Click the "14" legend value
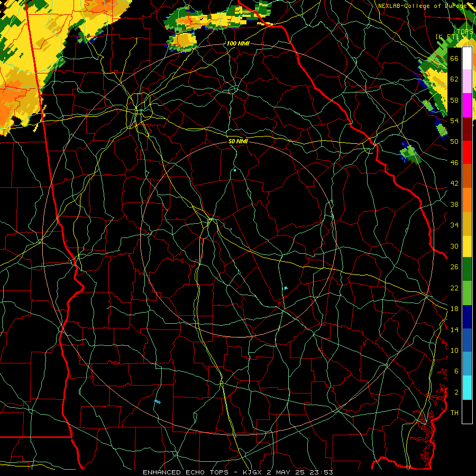Image resolution: width=476 pixels, height=476 pixels. [x=454, y=329]
